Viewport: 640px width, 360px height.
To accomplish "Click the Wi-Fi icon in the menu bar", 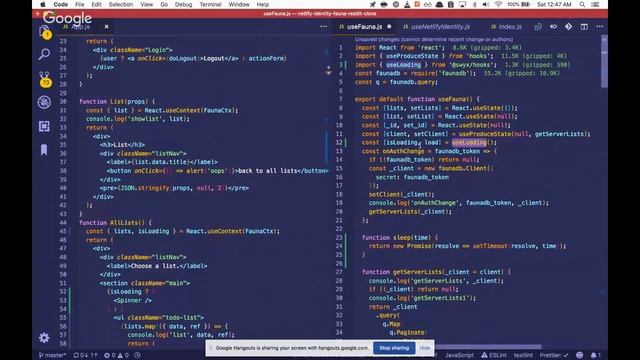I will click(x=498, y=4).
